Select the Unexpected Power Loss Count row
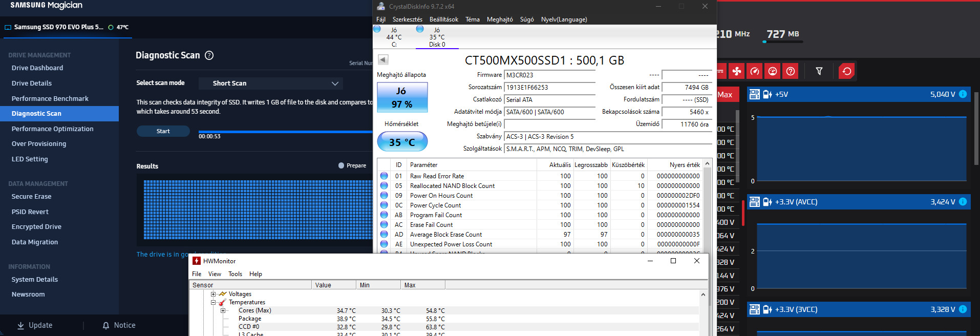The width and height of the screenshot is (980, 336). pyautogui.click(x=540, y=244)
